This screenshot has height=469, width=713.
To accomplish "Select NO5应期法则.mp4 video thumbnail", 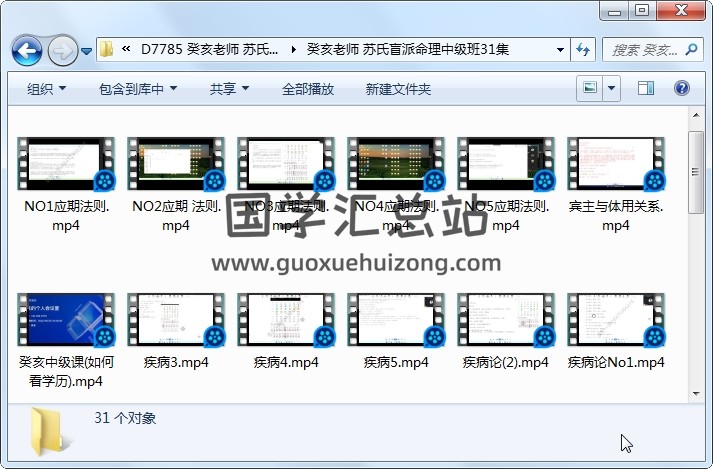I will (x=507, y=164).
